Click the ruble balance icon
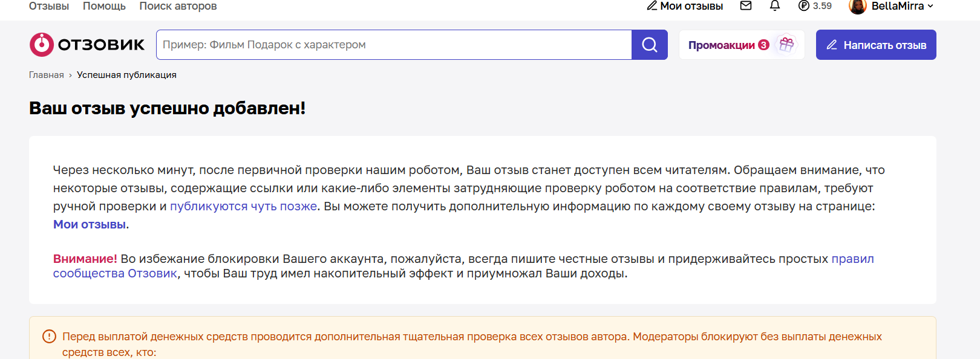This screenshot has height=359, width=980. click(x=804, y=6)
